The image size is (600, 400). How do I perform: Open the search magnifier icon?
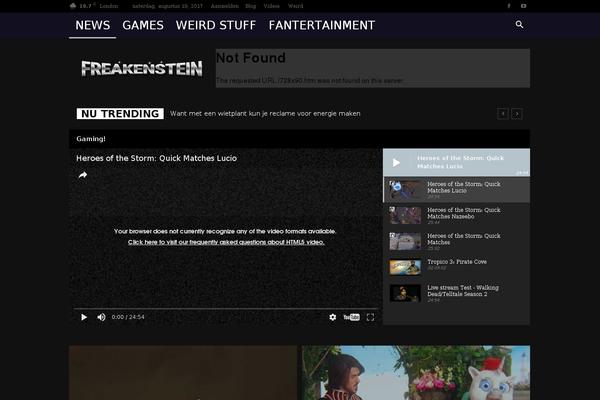[519, 24]
